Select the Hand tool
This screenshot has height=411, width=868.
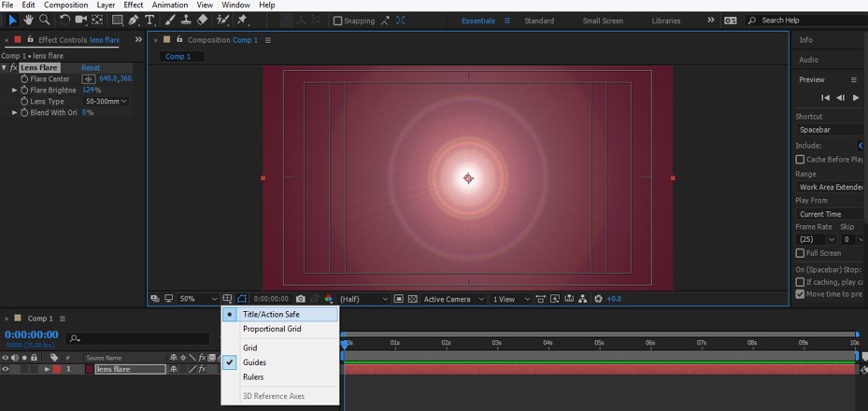(x=28, y=21)
